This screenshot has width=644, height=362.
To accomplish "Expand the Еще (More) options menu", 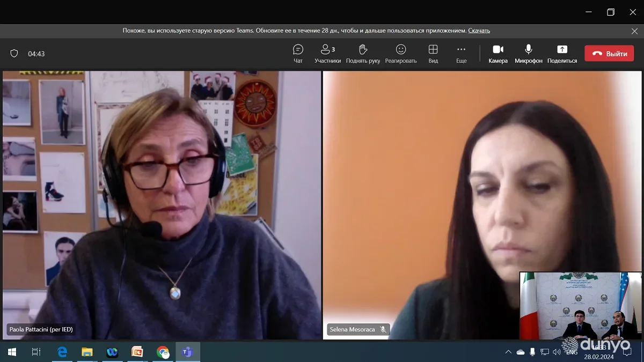I will pos(462,54).
